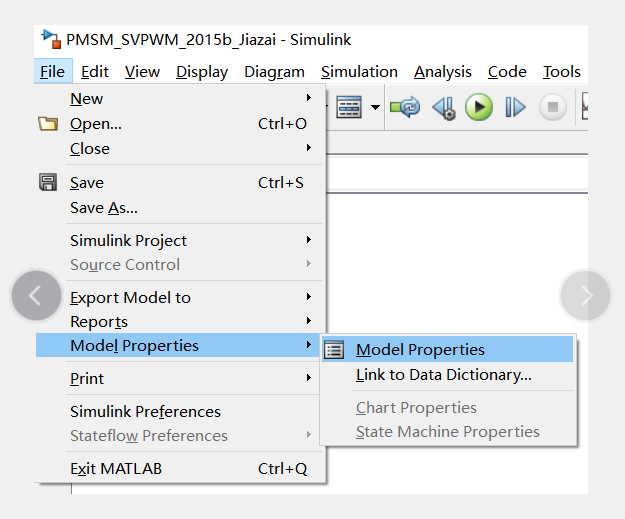Open the Tools menu

[562, 71]
